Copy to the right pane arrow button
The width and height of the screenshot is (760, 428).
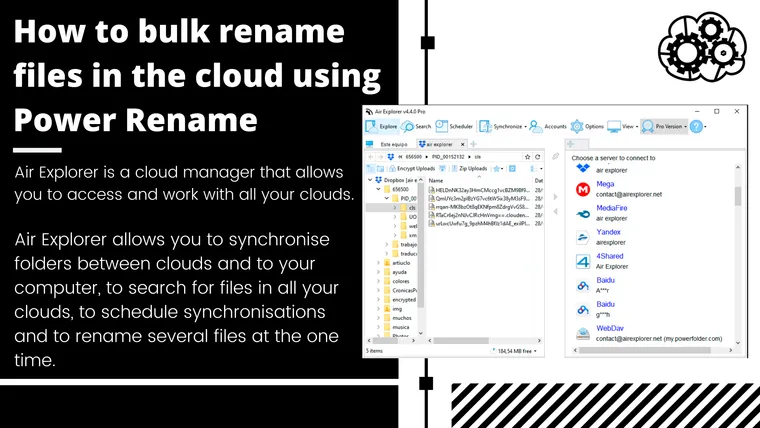click(x=555, y=197)
